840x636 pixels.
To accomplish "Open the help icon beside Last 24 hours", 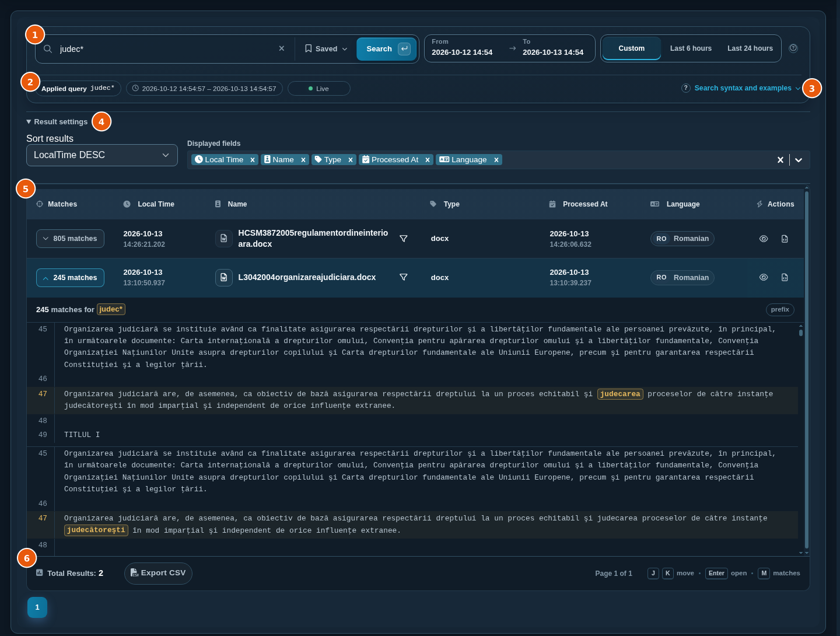I will (x=793, y=48).
